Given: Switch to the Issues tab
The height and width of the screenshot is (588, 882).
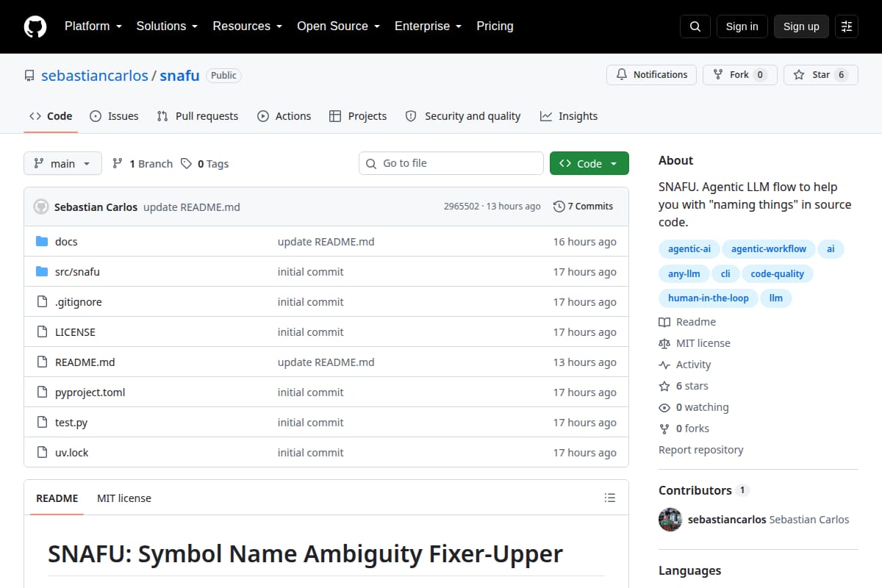Looking at the screenshot, I should (x=114, y=116).
